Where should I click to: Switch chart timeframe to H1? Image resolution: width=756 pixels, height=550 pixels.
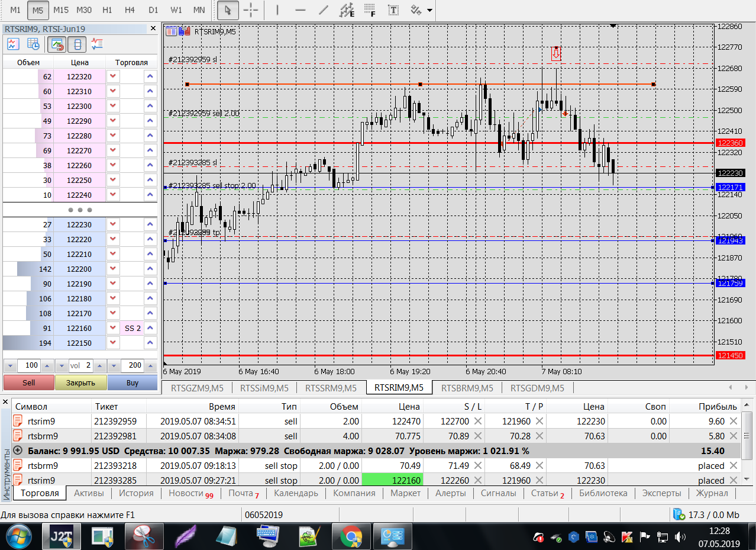(x=107, y=10)
